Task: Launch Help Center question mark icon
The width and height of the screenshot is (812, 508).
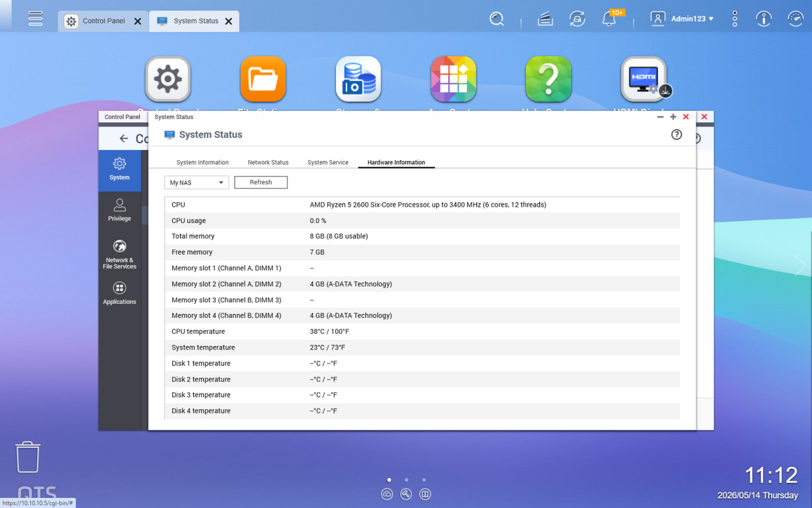Action: pos(548,79)
